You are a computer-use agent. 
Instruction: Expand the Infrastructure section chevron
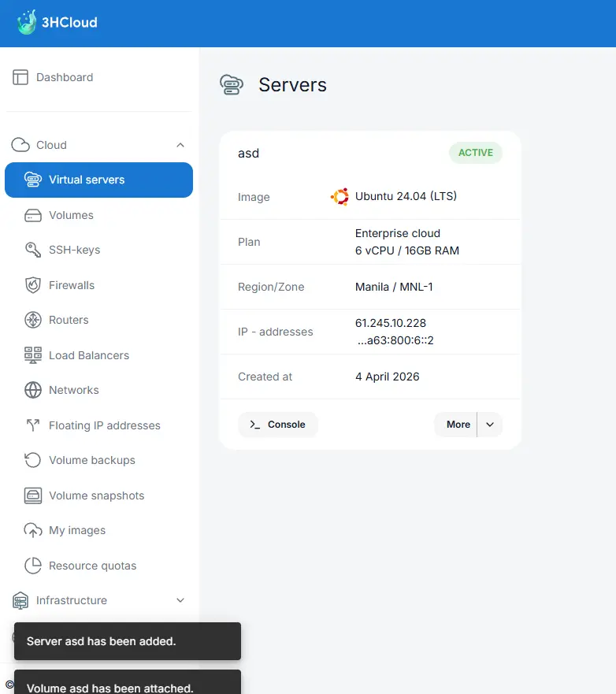click(x=180, y=600)
